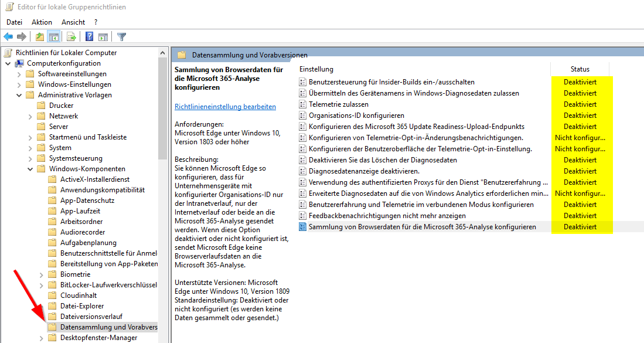Expand the Desktopfenster-Manager folder
644x343 pixels.
point(41,338)
